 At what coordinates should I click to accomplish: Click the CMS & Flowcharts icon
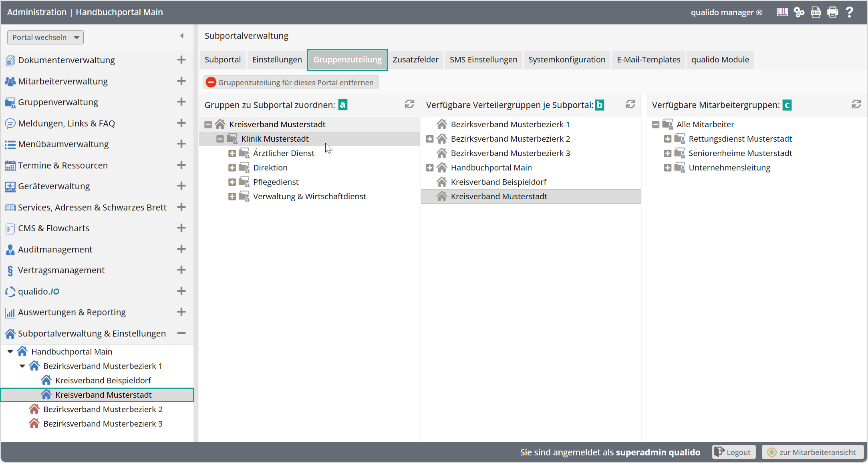click(x=10, y=228)
